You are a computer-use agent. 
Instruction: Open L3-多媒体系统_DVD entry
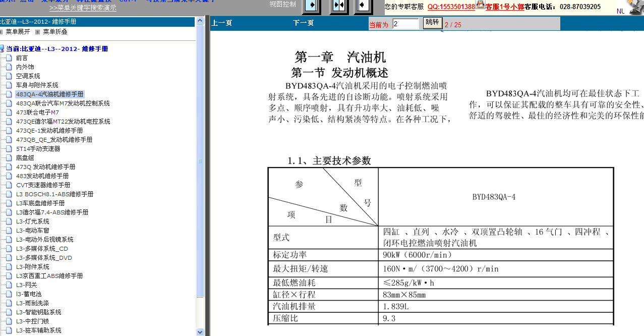click(x=44, y=258)
